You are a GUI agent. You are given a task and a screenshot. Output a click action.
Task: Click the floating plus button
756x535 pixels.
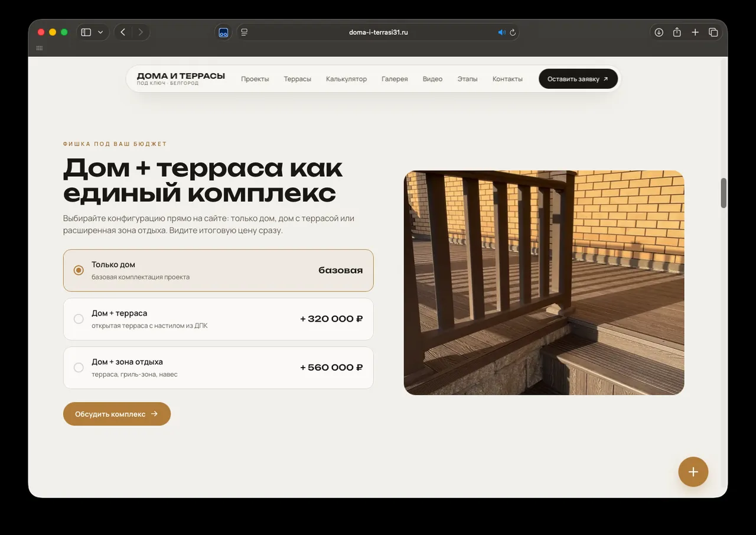[x=693, y=472]
